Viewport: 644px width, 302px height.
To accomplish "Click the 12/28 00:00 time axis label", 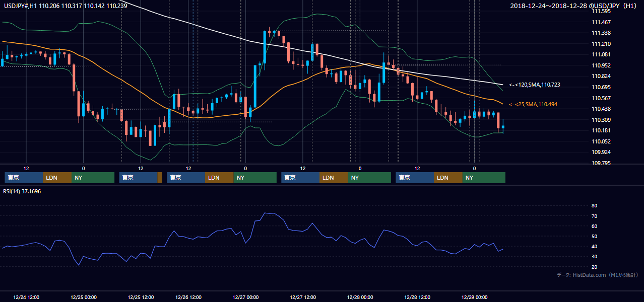I will coord(360,297).
